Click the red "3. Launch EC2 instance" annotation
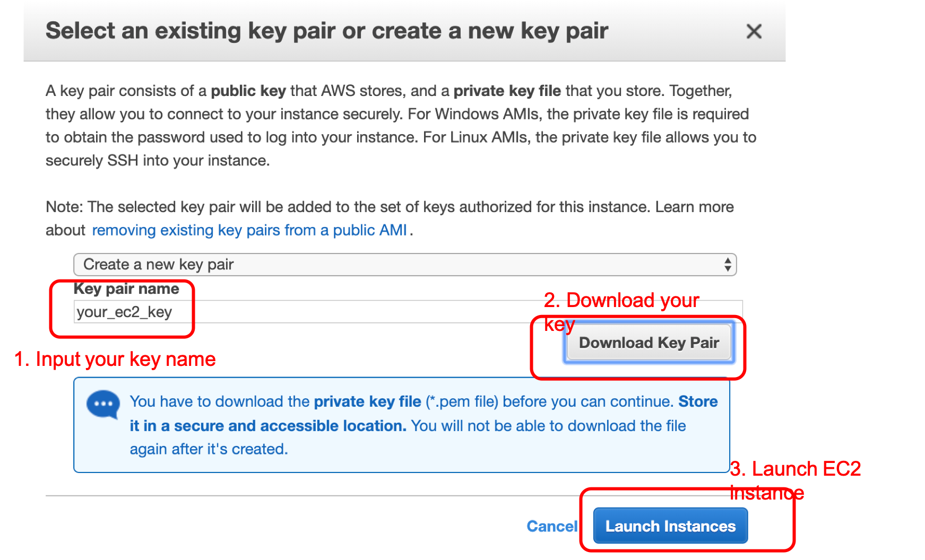The height and width of the screenshot is (560, 925). pos(795,480)
